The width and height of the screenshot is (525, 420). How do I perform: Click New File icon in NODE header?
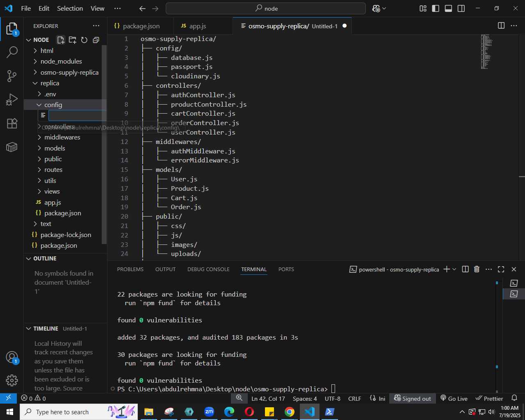61,40
